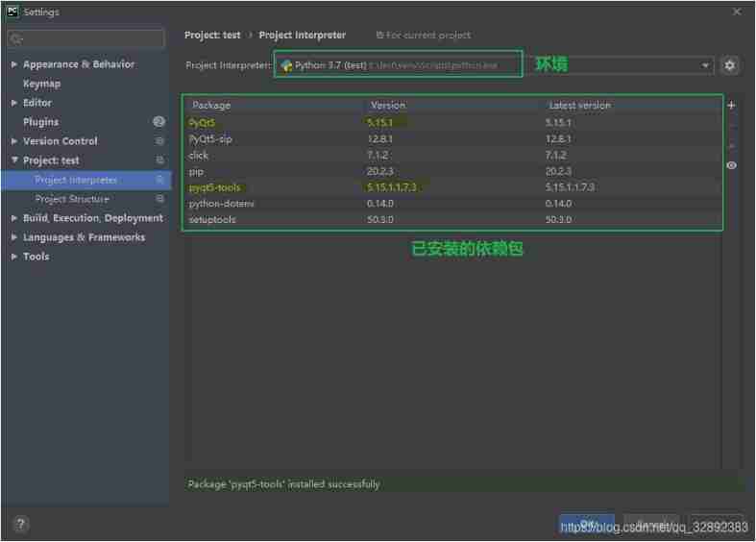Collapse the Project: test section
Image resolution: width=756 pixels, height=542 pixels.
click(x=14, y=160)
